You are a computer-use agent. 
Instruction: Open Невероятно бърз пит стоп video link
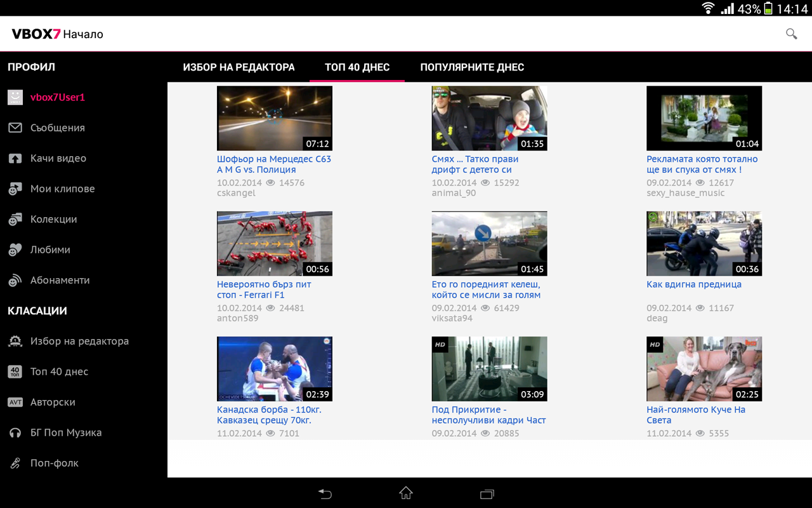pos(264,290)
